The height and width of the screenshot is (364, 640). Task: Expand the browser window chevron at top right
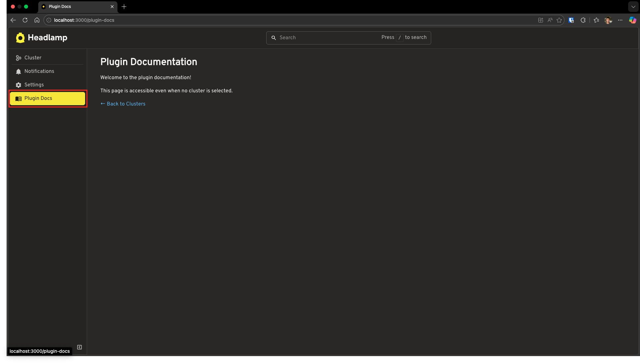coord(633,7)
